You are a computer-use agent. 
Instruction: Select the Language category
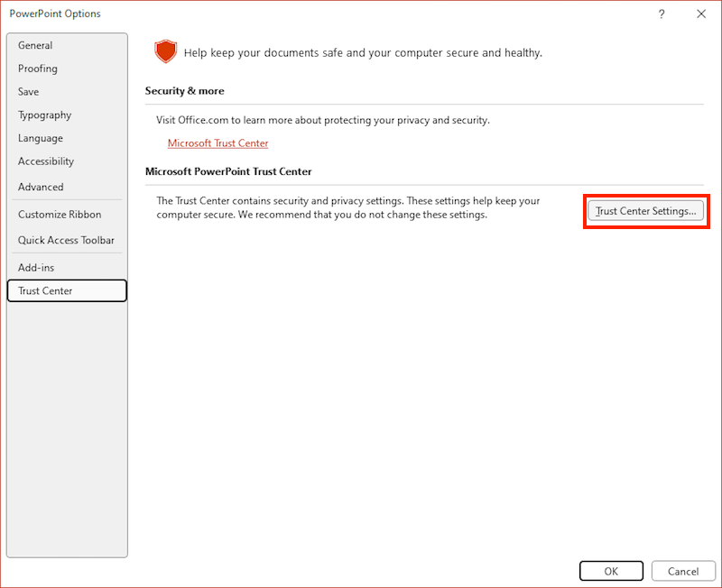(67, 138)
